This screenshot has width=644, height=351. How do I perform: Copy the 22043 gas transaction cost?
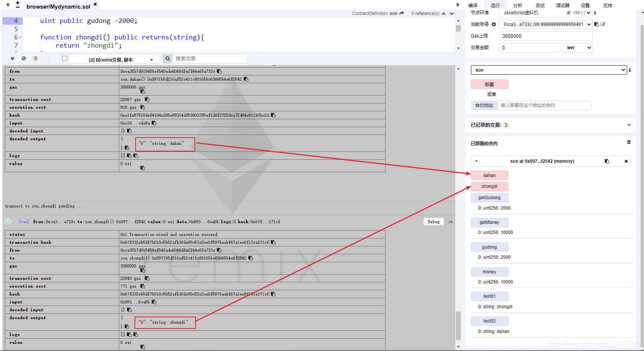click(x=147, y=278)
